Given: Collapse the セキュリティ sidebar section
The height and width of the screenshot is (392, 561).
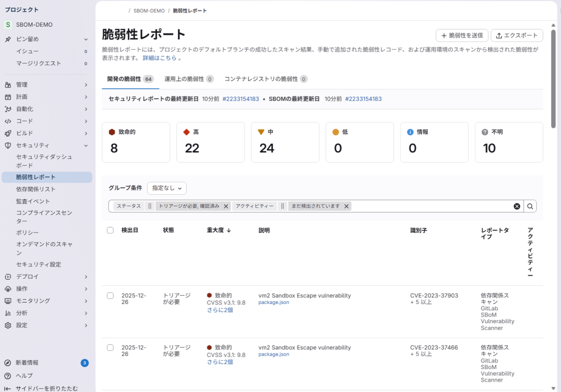Looking at the screenshot, I should pyautogui.click(x=86, y=146).
